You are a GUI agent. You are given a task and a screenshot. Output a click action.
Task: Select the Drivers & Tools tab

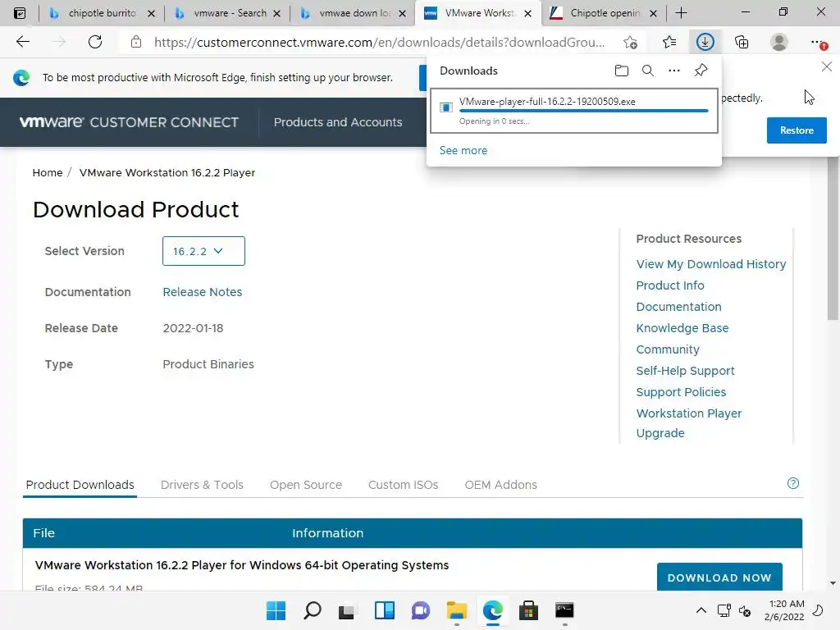click(x=202, y=485)
